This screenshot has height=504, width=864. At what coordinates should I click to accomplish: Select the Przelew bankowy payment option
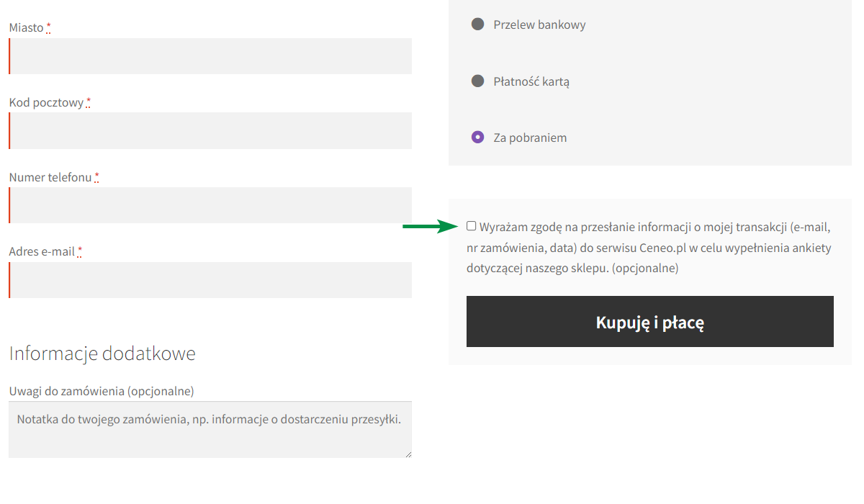click(477, 24)
